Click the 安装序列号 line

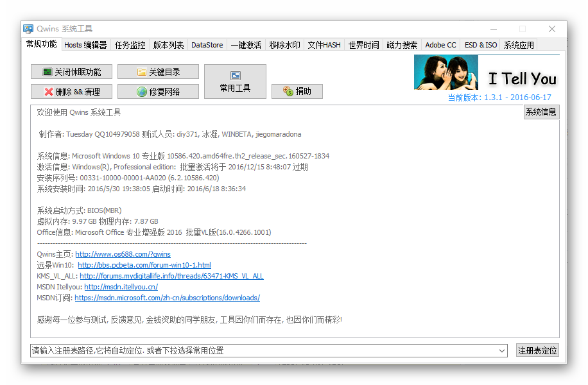128,178
